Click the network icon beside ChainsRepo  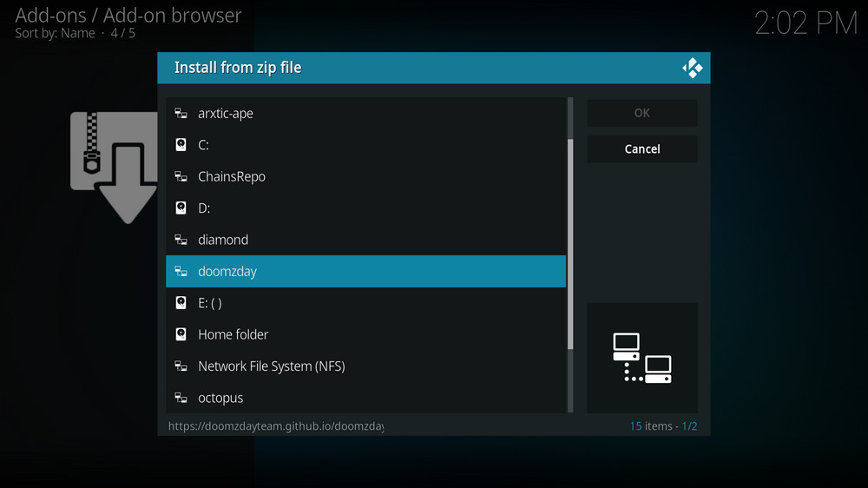tap(181, 177)
